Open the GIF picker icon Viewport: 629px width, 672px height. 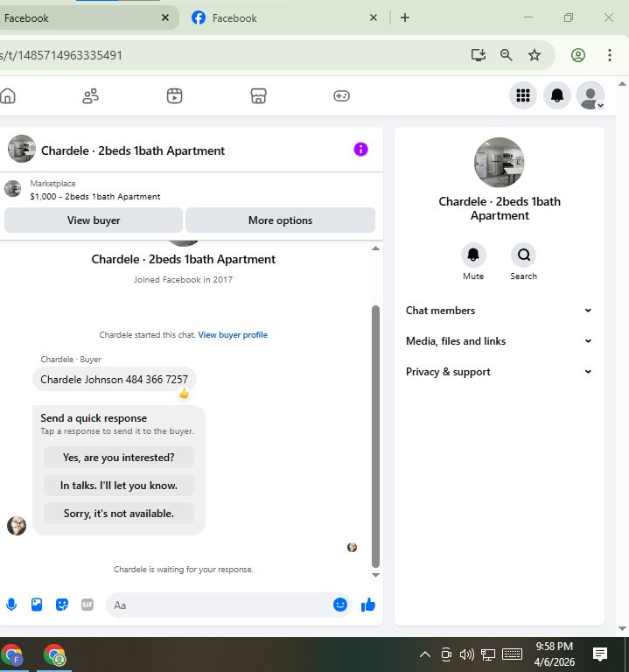point(87,605)
